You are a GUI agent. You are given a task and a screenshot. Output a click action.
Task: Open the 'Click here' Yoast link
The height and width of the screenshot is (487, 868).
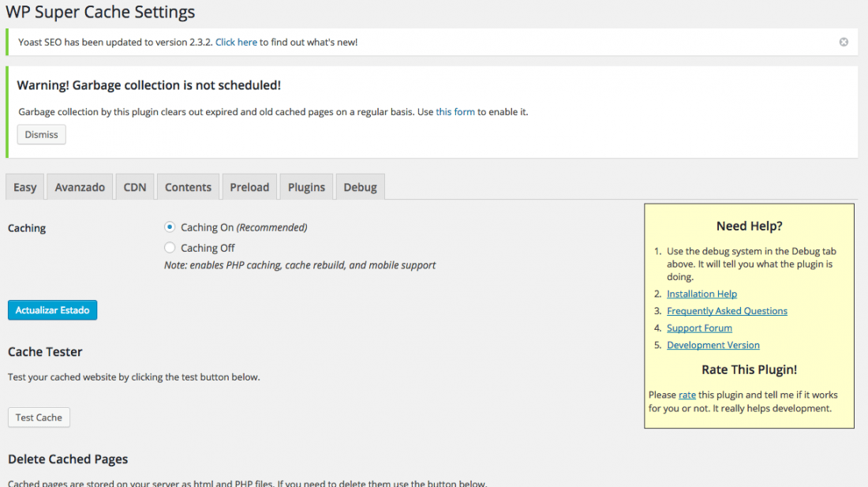236,42
